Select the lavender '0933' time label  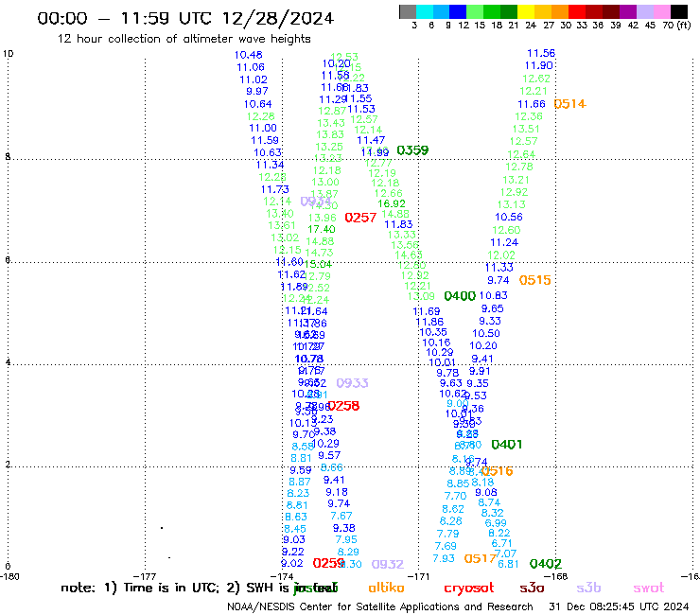pyautogui.click(x=352, y=383)
